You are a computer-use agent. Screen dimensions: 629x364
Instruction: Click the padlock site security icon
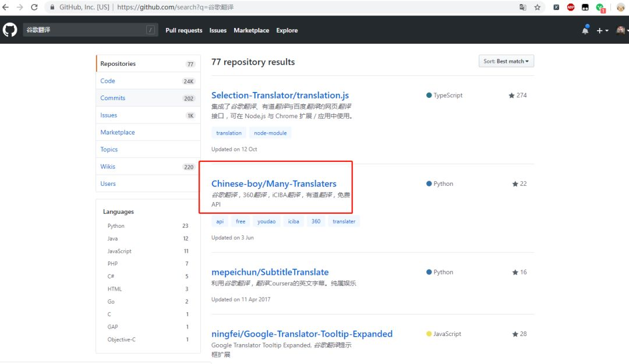click(52, 7)
